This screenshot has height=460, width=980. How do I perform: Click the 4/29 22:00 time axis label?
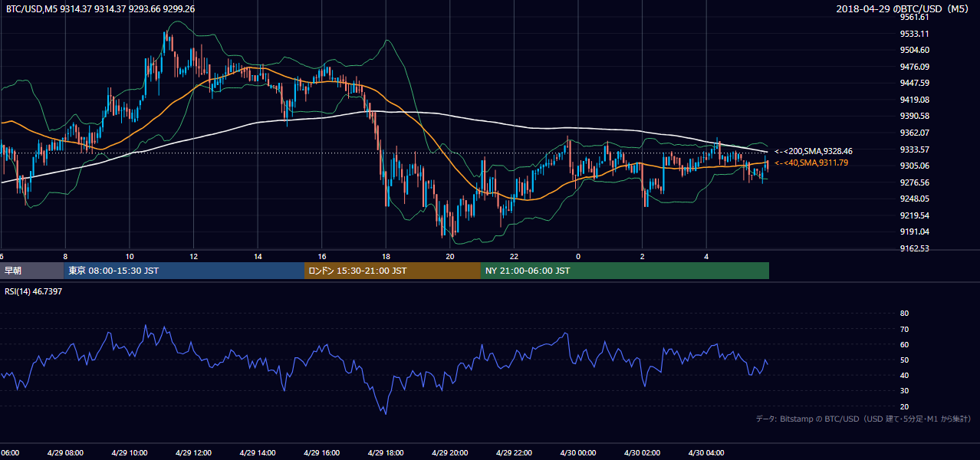(514, 452)
